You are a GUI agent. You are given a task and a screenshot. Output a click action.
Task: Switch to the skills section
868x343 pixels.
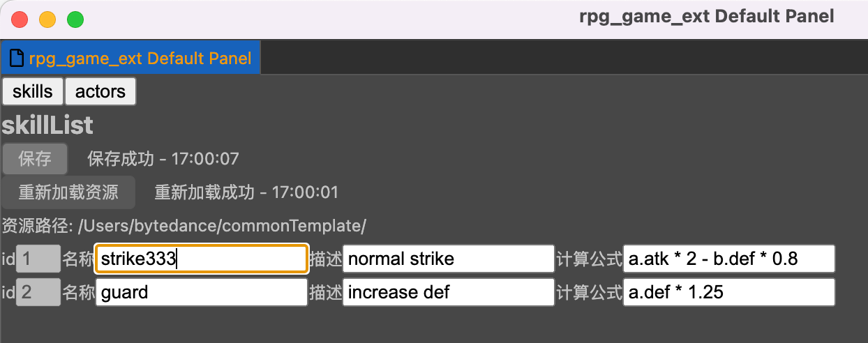coord(33,91)
